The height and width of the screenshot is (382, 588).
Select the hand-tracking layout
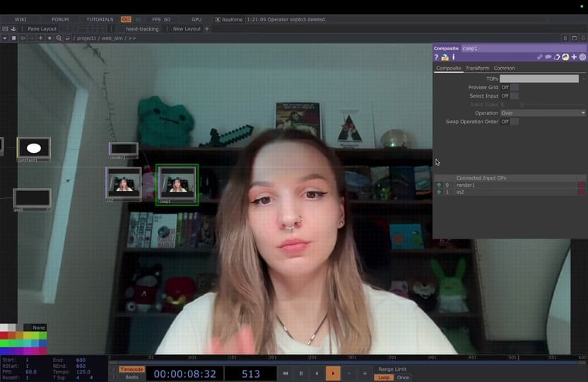coord(142,29)
